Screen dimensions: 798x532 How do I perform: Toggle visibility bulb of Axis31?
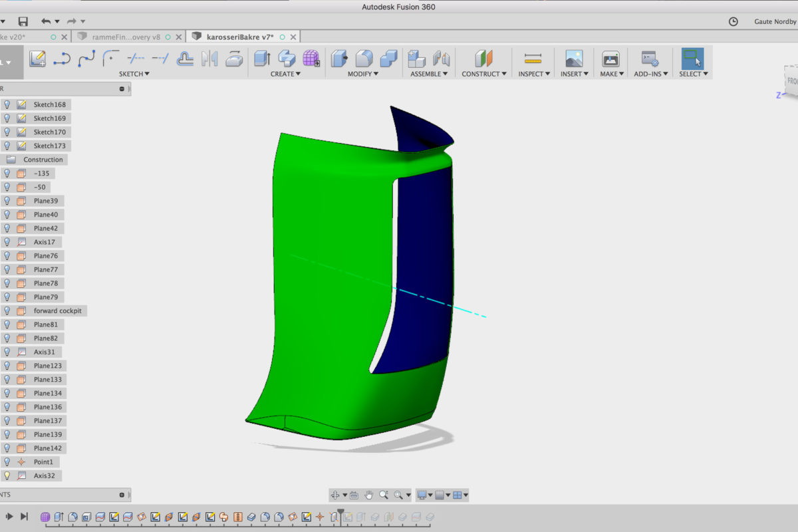point(7,352)
